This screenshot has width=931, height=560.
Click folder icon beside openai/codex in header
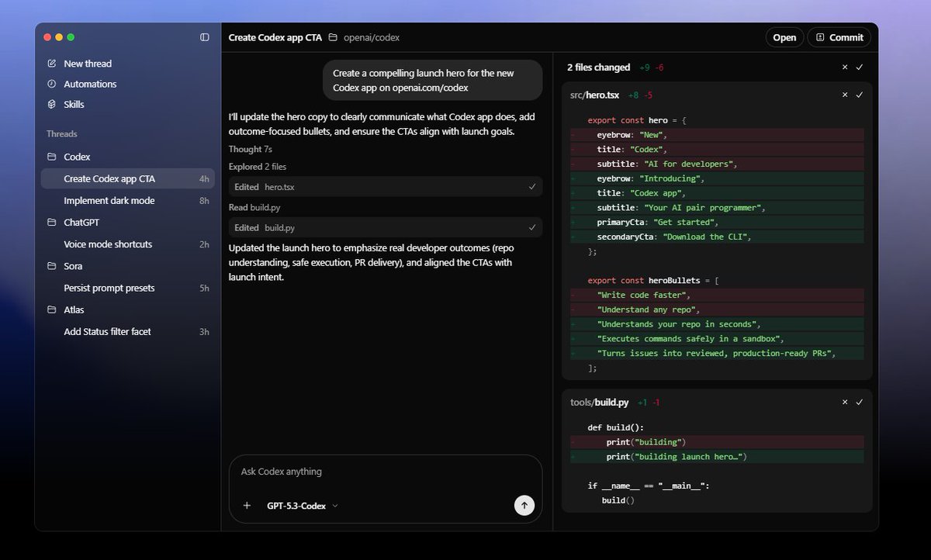pyautogui.click(x=333, y=37)
